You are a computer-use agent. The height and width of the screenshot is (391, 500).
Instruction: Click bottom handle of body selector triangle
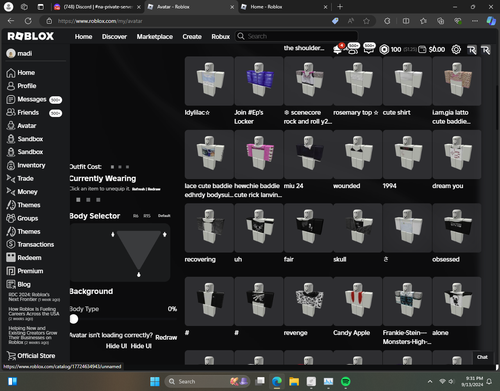[139, 274]
